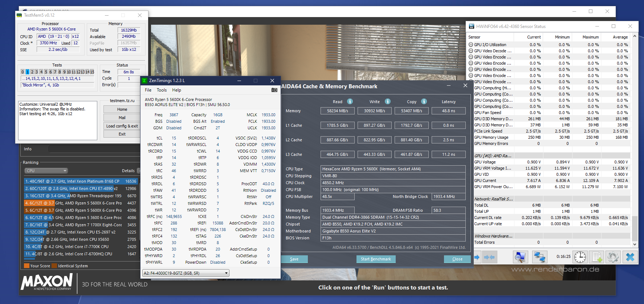This screenshot has width=644, height=304.
Task: Select ranking row Ryzen 5 3600 6-Core
Action: coord(81,218)
